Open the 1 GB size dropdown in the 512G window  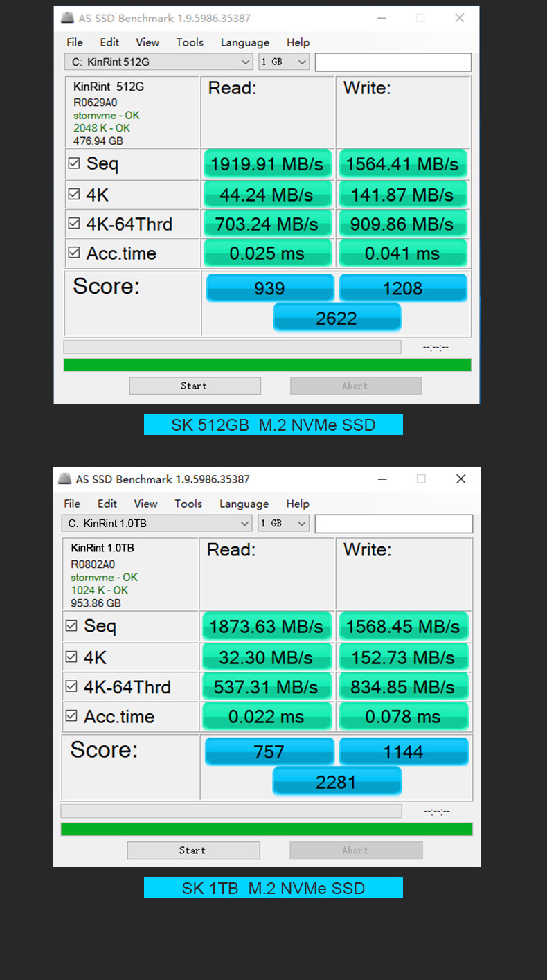coord(284,62)
